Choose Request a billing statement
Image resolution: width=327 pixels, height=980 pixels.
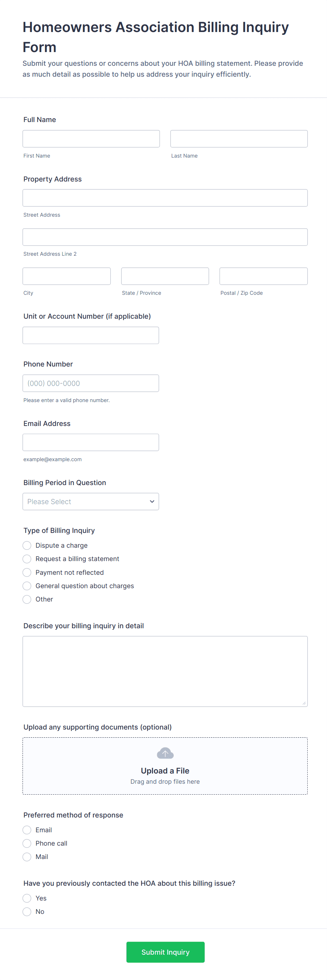(27, 559)
